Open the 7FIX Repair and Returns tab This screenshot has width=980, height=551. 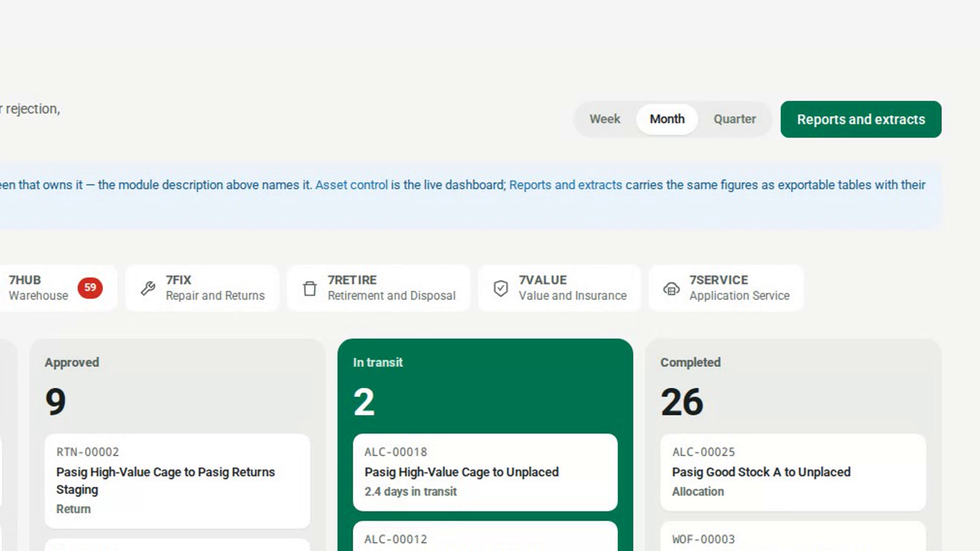202,288
